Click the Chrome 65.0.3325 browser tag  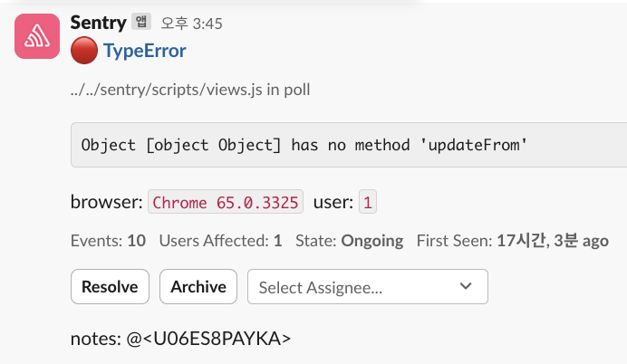coord(226,202)
